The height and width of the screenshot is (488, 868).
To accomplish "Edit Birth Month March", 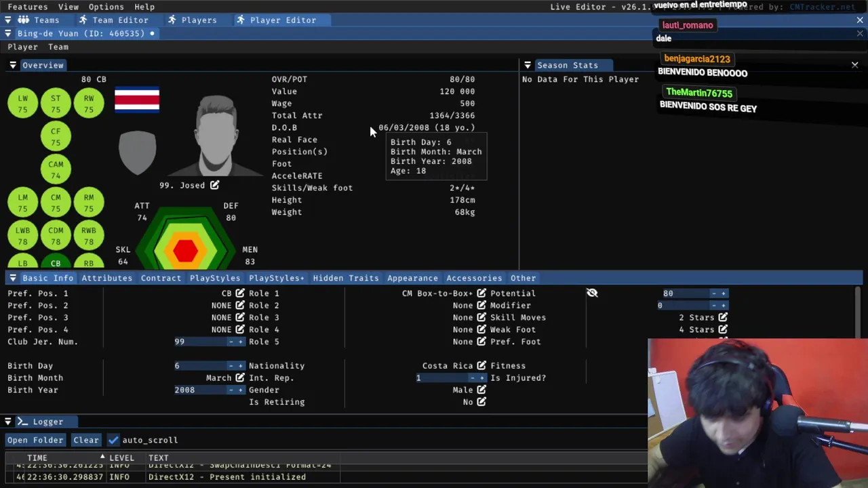I will 239,378.
